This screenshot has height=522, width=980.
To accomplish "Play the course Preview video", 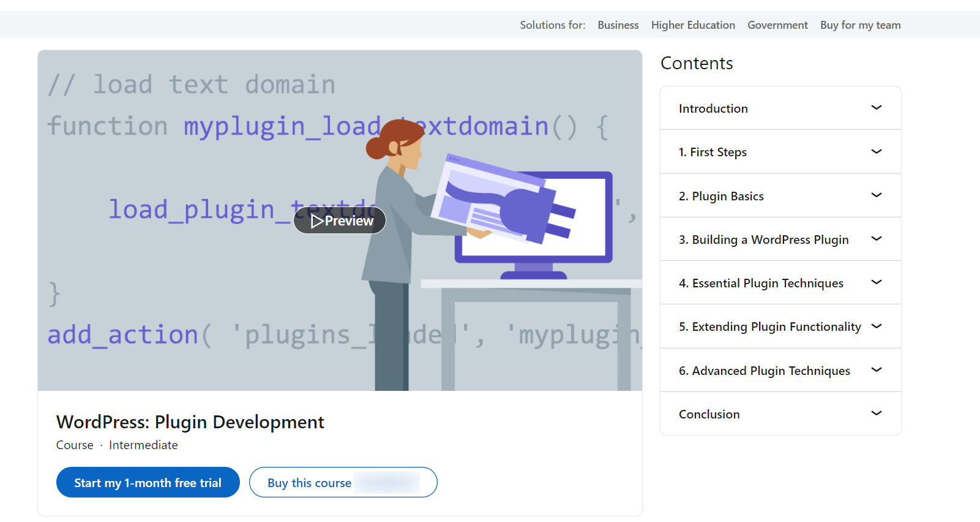I will point(340,221).
